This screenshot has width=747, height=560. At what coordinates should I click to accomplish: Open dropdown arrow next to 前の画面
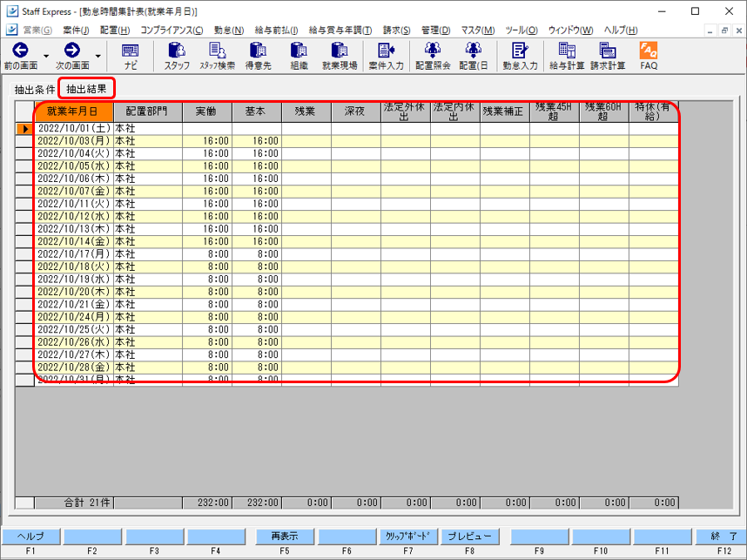click(46, 57)
